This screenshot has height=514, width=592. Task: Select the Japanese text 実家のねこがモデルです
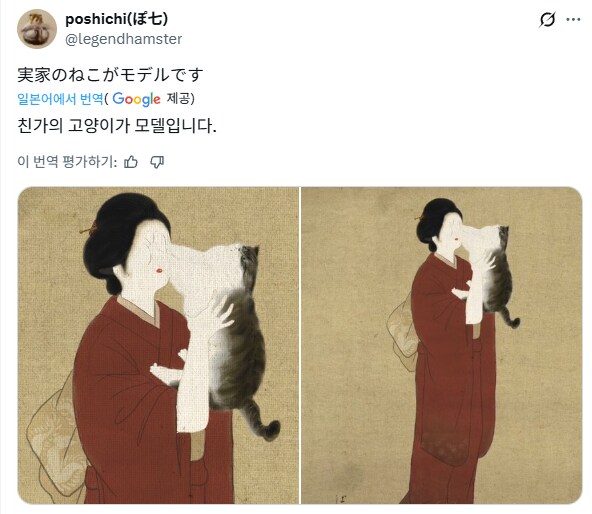tap(110, 74)
